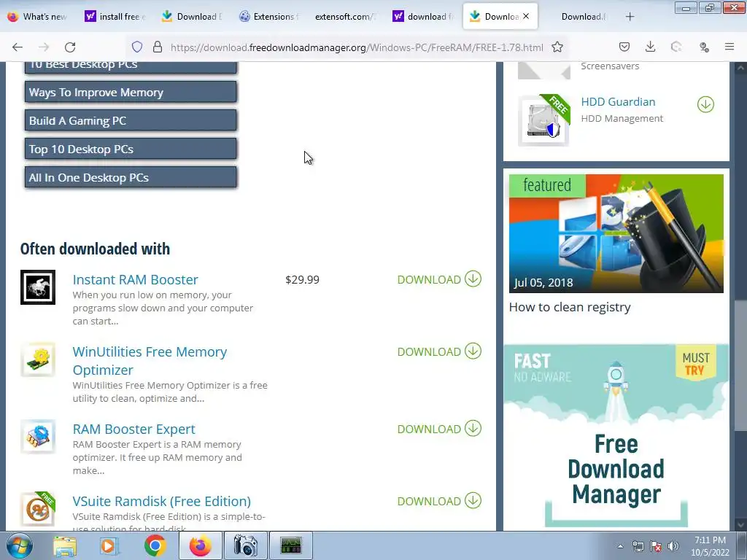
Task: Open the tracking protection shield icon
Action: [x=137, y=47]
